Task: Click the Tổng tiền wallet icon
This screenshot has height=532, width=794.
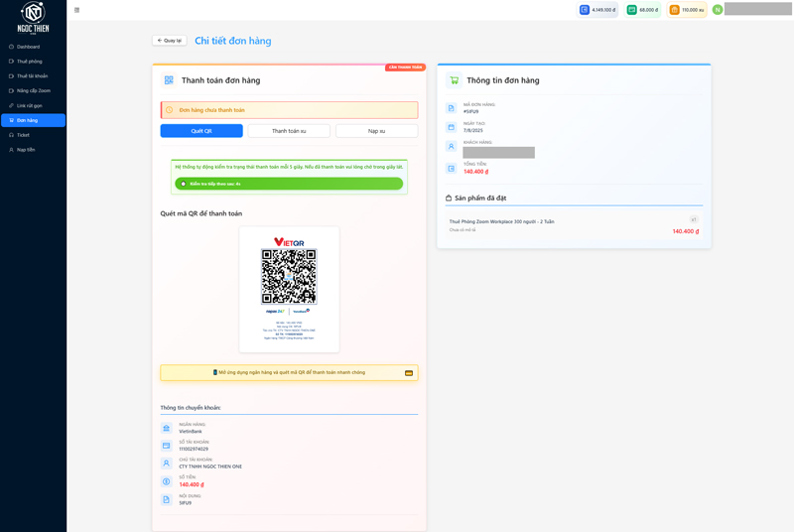Action: click(452, 169)
